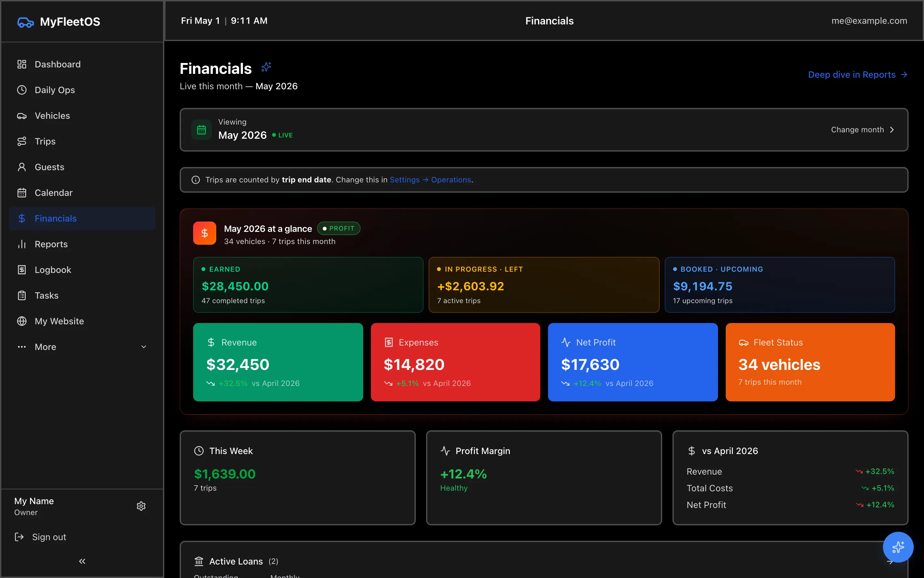Click the Daily Ops clock icon

pos(22,90)
